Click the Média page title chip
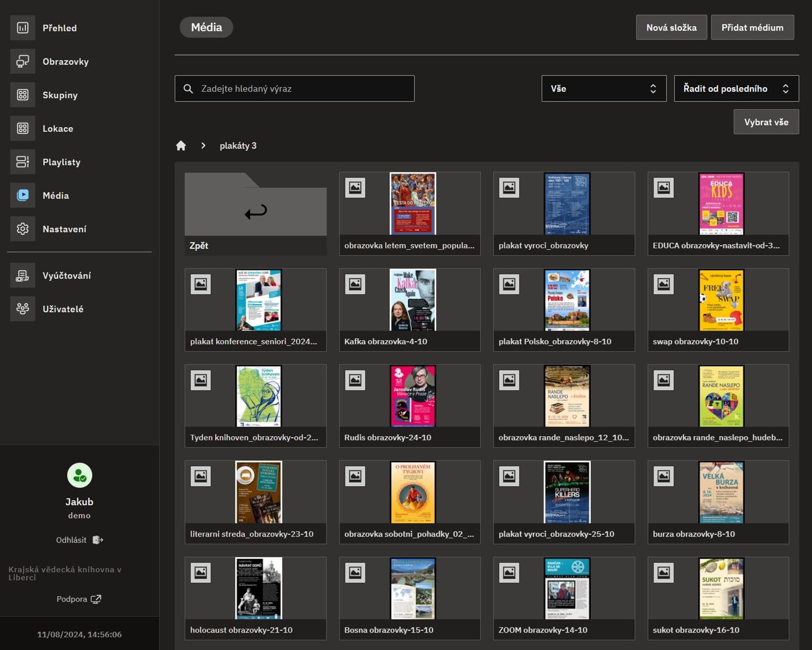 [x=206, y=27]
